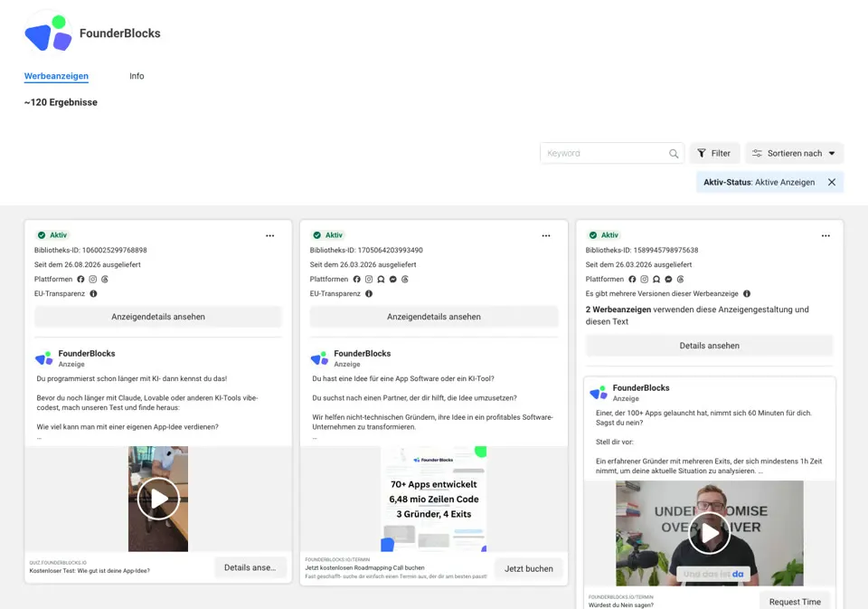Expand the Sortieren nach dropdown
Screen dimensions: 868x609
click(794, 154)
